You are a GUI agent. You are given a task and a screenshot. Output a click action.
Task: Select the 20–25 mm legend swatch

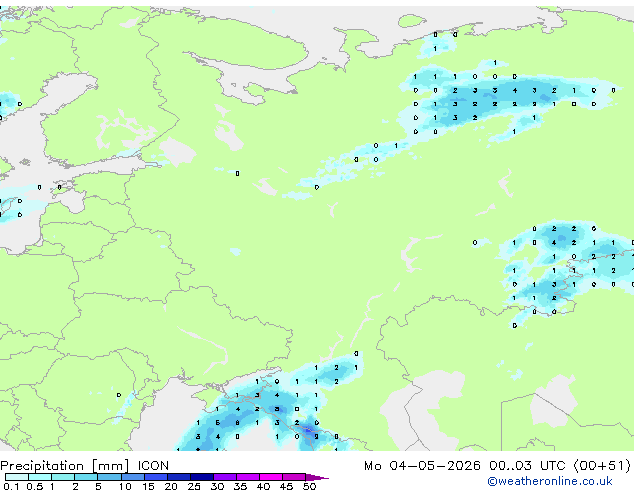pyautogui.click(x=179, y=477)
